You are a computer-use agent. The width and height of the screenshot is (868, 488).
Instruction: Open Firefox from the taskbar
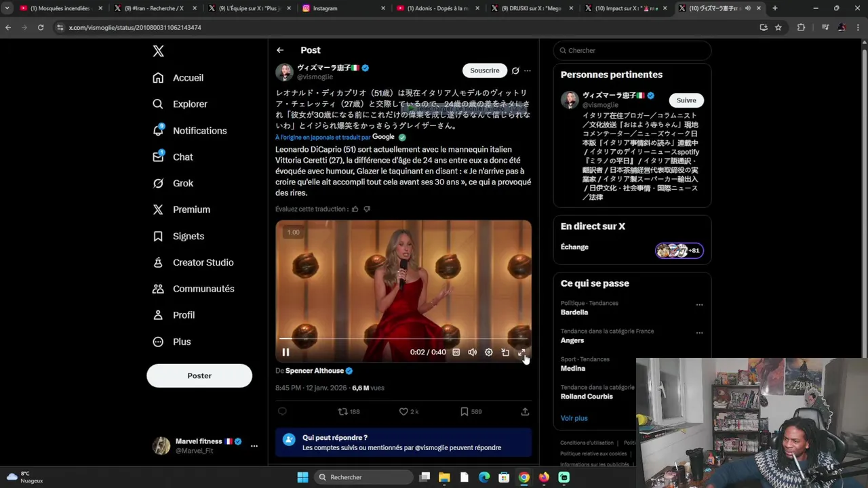click(x=544, y=477)
